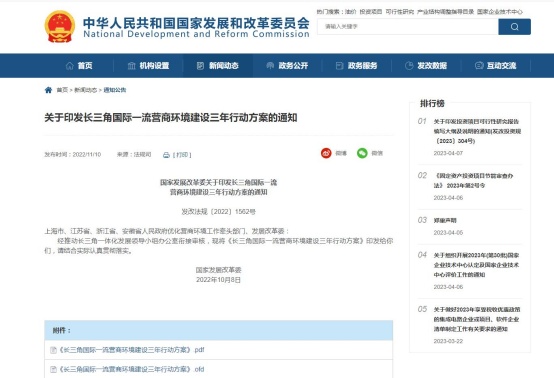Click hot search term 可行性研究
Screen dimensions: 554x378
point(400,12)
